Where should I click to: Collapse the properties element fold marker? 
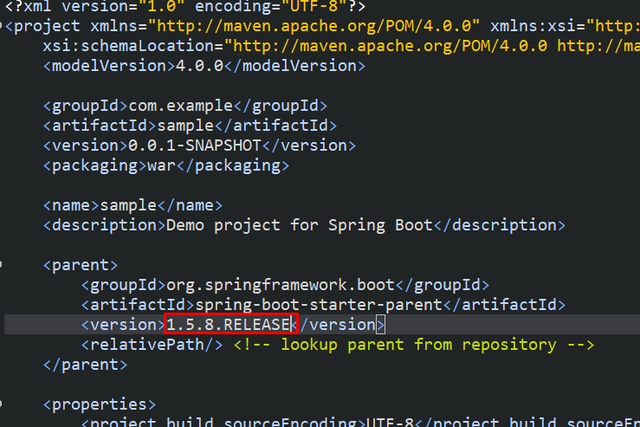point(3,404)
